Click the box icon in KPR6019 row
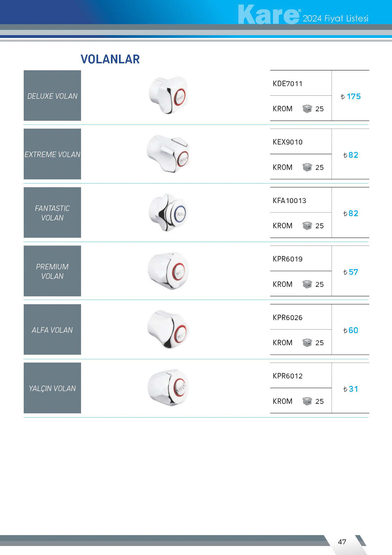 [x=307, y=284]
